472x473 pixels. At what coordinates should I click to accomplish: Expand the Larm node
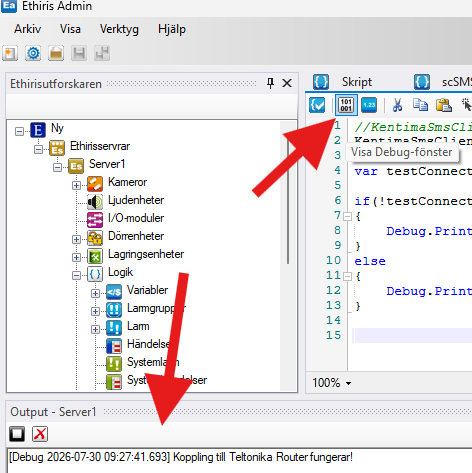point(95,329)
